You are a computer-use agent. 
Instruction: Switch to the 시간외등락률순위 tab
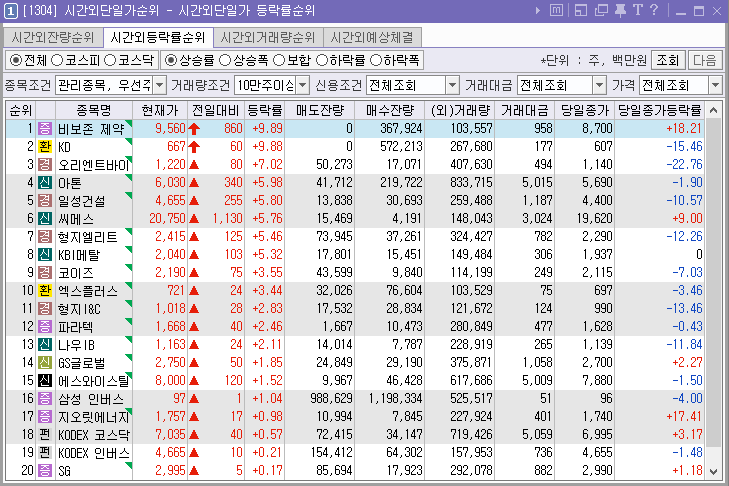pyautogui.click(x=158, y=37)
